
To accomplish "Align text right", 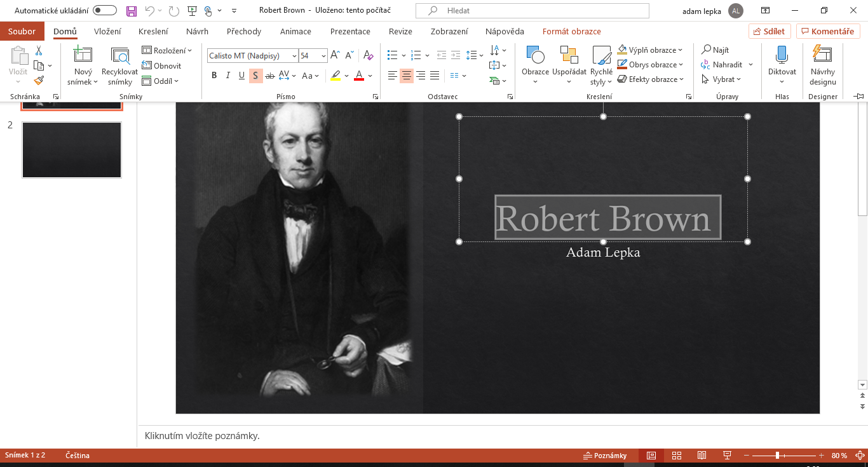I will 421,76.
